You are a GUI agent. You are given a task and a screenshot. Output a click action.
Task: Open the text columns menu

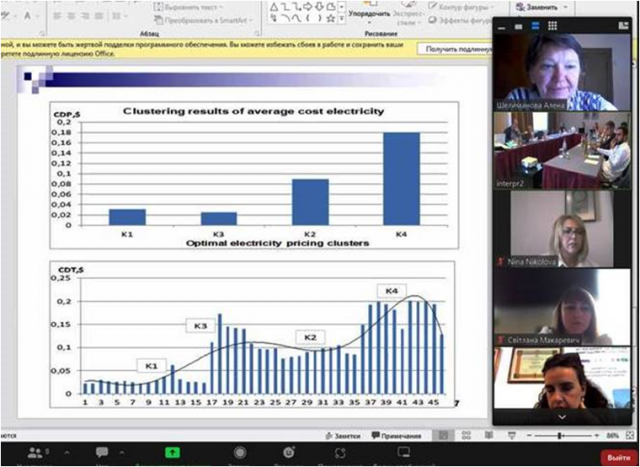pyautogui.click(x=118, y=16)
